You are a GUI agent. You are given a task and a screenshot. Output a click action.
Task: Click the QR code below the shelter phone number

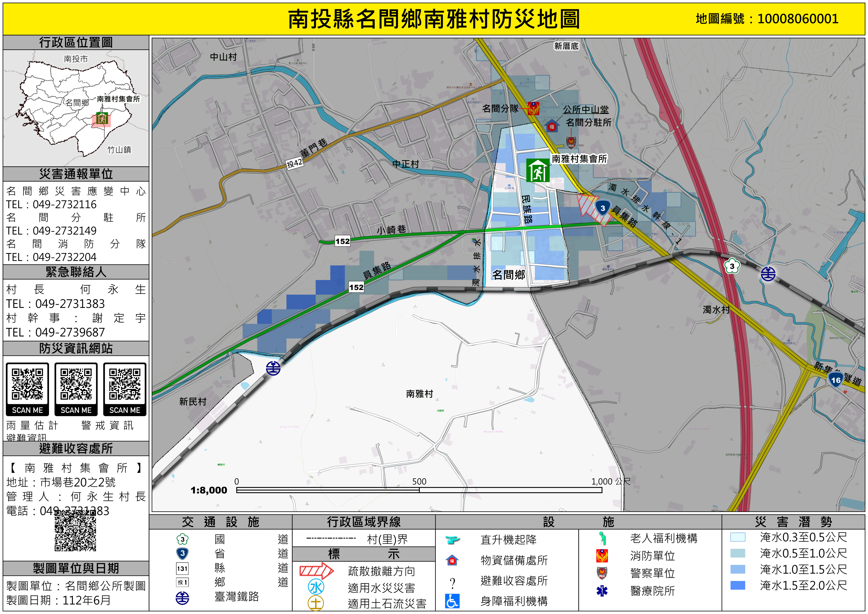tap(75, 531)
